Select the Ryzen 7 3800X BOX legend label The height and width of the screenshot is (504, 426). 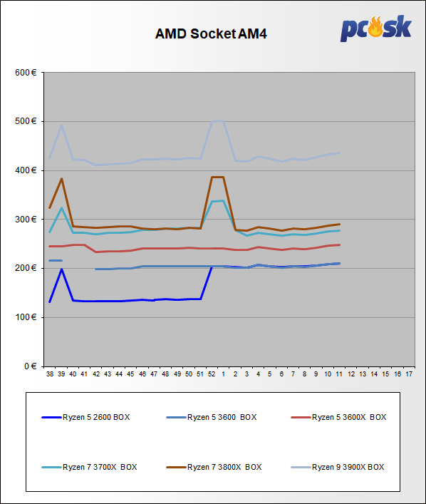tap(224, 467)
